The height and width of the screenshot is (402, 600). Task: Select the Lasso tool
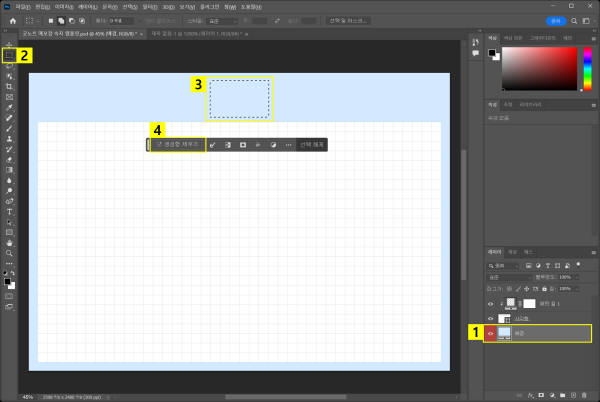[9, 66]
